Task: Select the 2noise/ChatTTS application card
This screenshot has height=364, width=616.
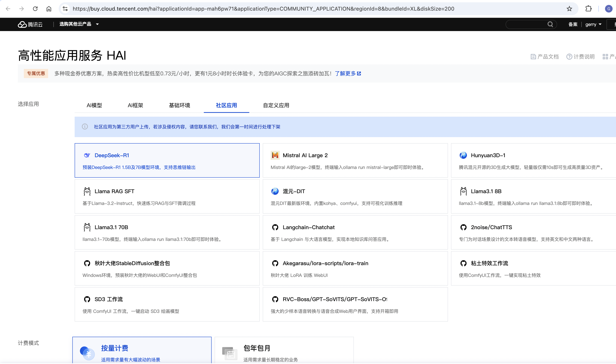Action: pos(534,233)
